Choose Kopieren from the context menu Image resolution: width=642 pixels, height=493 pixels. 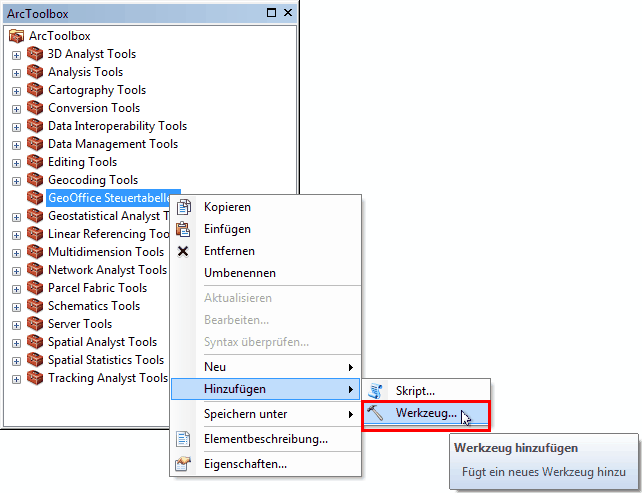(227, 207)
